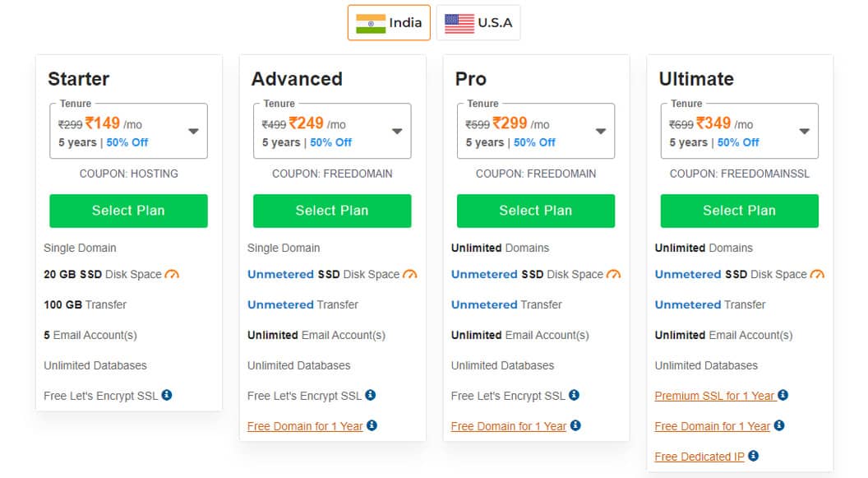Expand the Ultimate tenure selector
The width and height of the screenshot is (868, 478).
click(x=804, y=130)
